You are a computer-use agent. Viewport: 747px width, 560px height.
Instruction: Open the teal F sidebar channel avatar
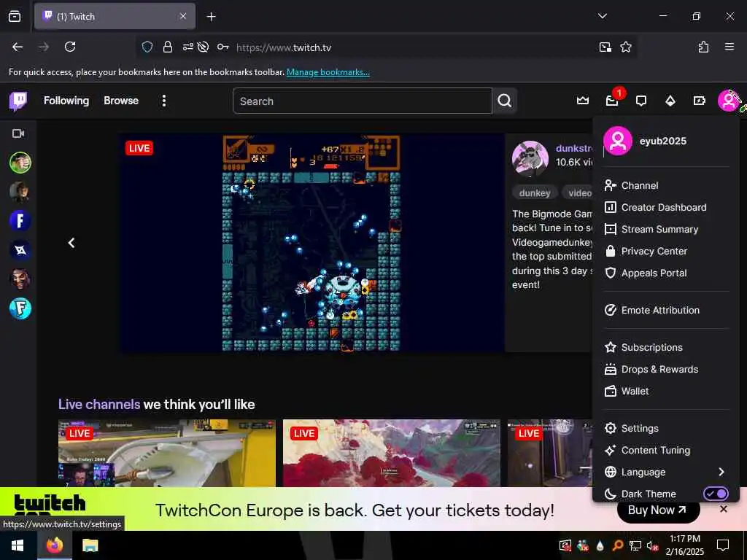[x=20, y=308]
